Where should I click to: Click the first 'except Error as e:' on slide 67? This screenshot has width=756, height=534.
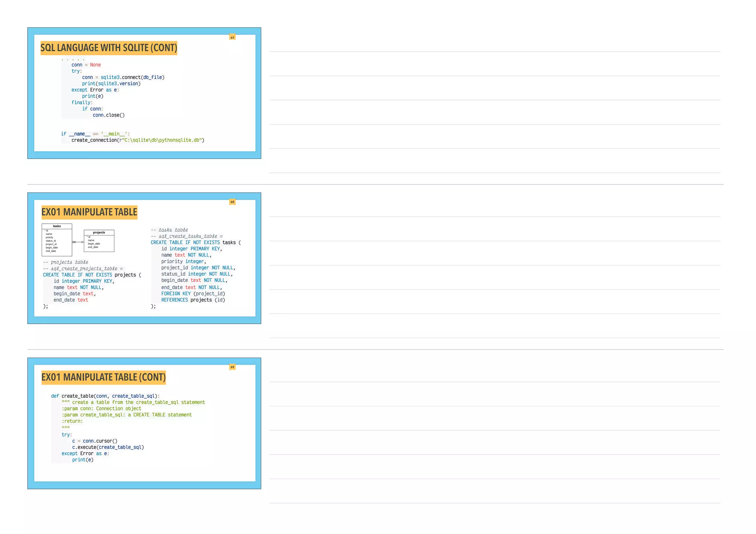pos(95,90)
